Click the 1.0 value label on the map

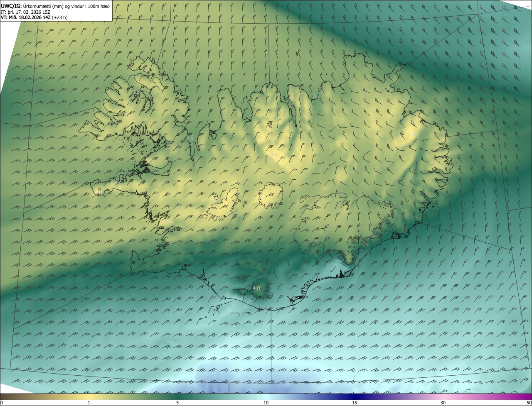tap(214, 198)
